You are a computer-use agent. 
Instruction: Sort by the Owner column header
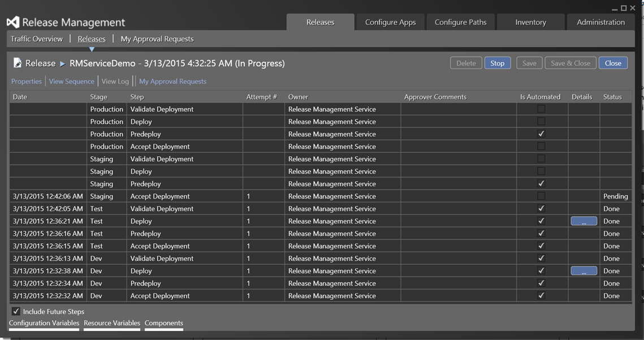click(298, 97)
